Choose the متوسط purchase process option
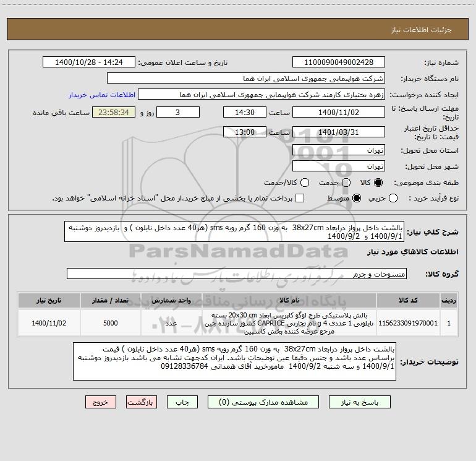Screen dimensions: 476x461 (357, 198)
